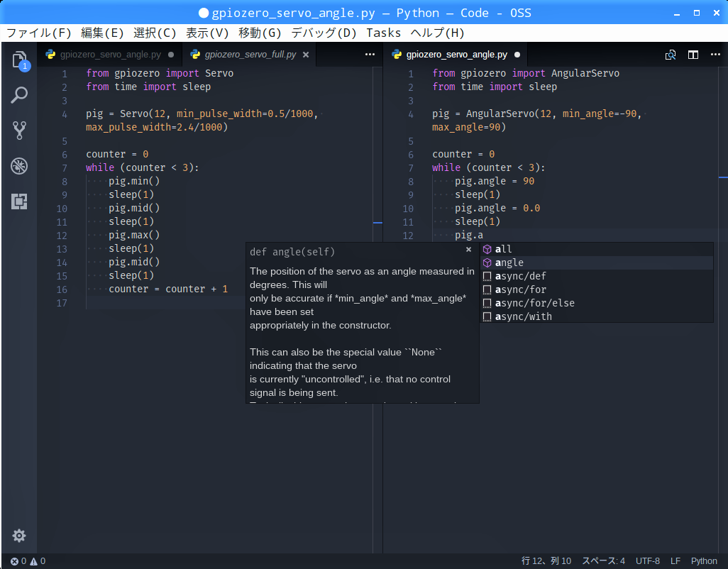Viewport: 728px width, 569px height.
Task: Click cursor position 行 12、列 10 in status bar
Action: point(546,561)
